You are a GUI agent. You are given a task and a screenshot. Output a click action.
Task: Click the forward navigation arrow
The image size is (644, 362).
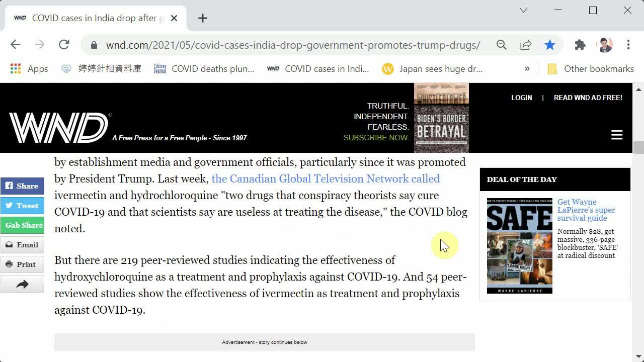coord(39,45)
